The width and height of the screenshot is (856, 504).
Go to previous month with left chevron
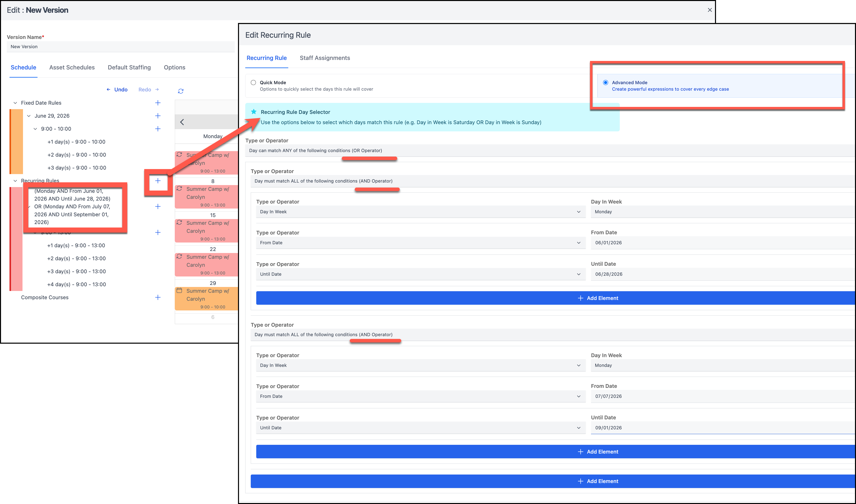coord(182,122)
